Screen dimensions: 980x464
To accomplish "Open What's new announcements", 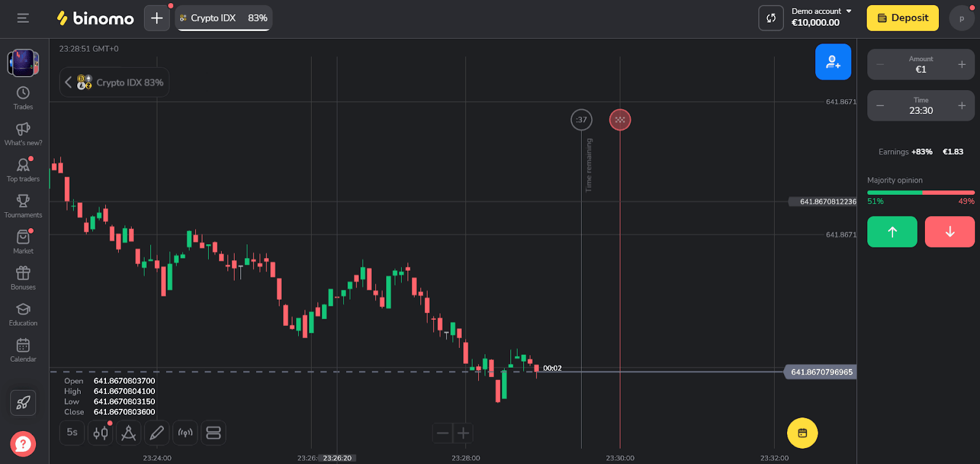I will coord(23,134).
